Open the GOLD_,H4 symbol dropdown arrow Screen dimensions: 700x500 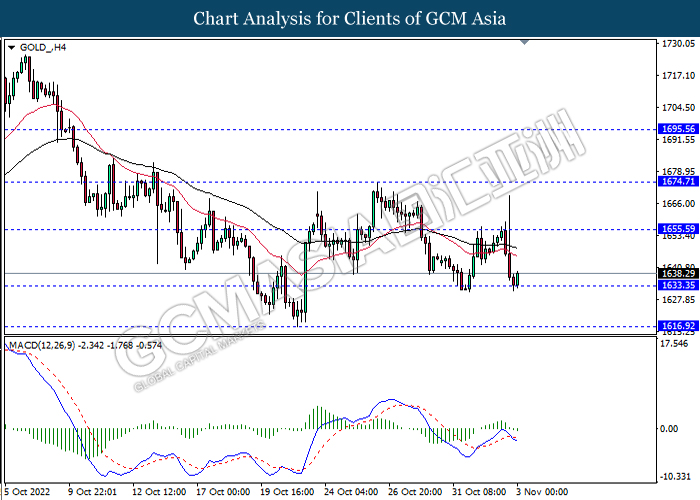(12, 47)
